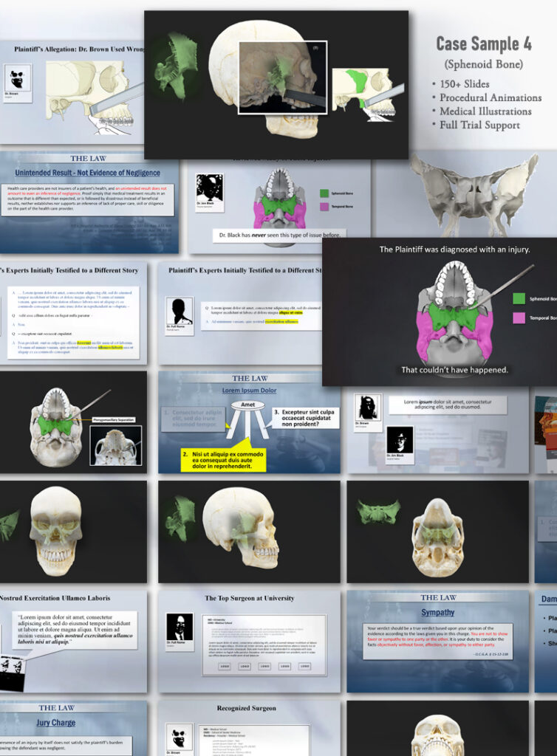Open the isolated sphenoid bone 3D render
This screenshot has width=557, height=756.
point(474,194)
